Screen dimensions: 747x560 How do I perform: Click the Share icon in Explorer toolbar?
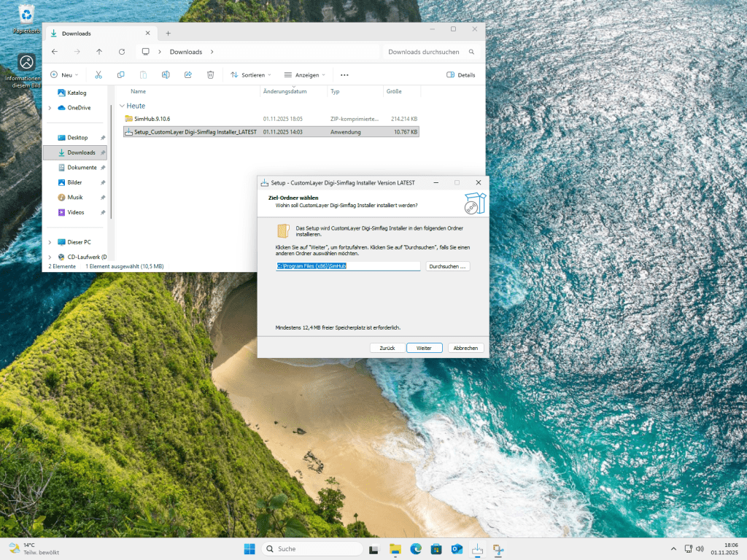[x=187, y=74]
